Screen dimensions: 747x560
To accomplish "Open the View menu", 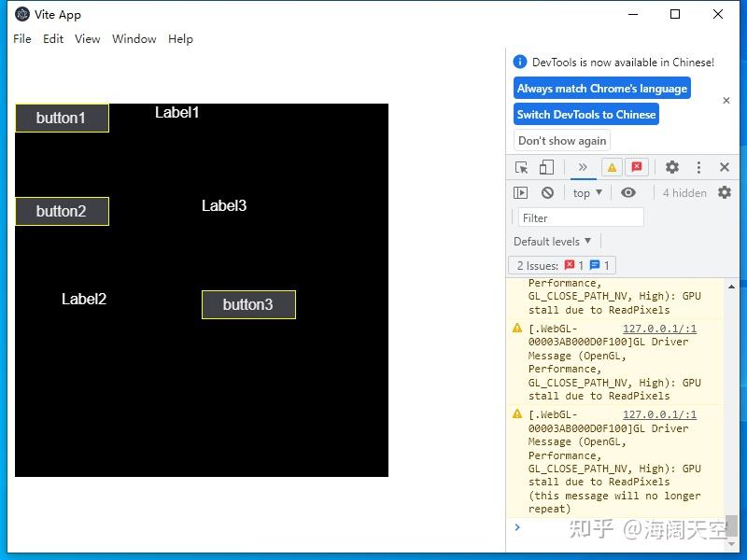I will point(87,39).
